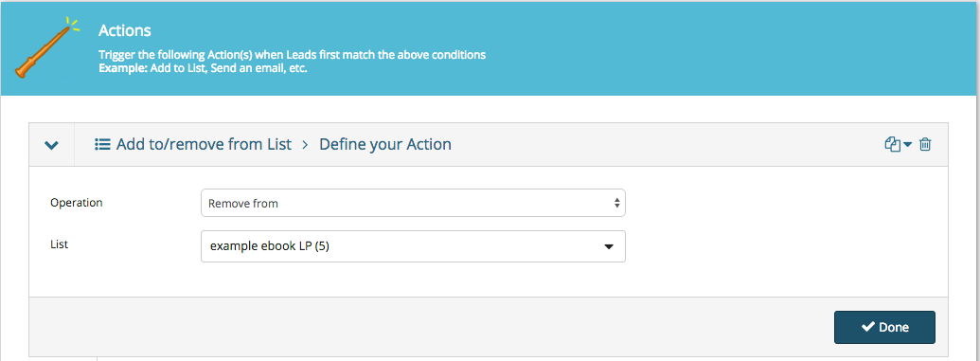
Task: Go back to Add to/remove from List step
Action: click(x=204, y=145)
